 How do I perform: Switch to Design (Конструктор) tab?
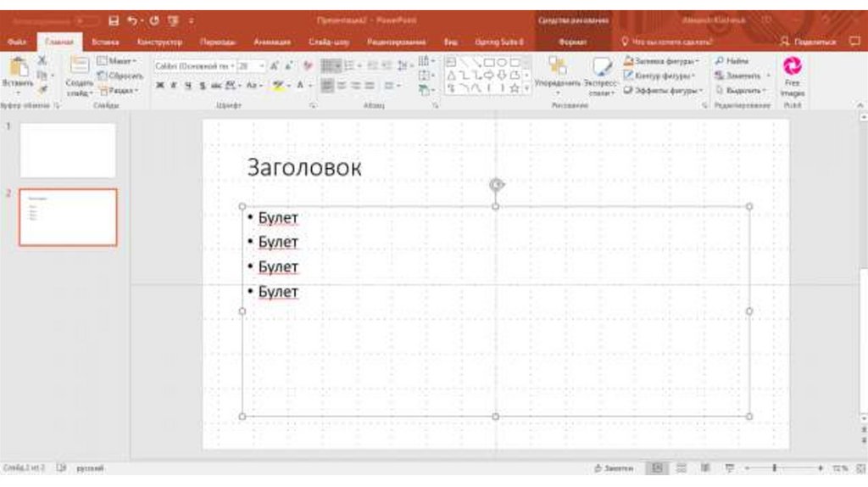pyautogui.click(x=159, y=42)
